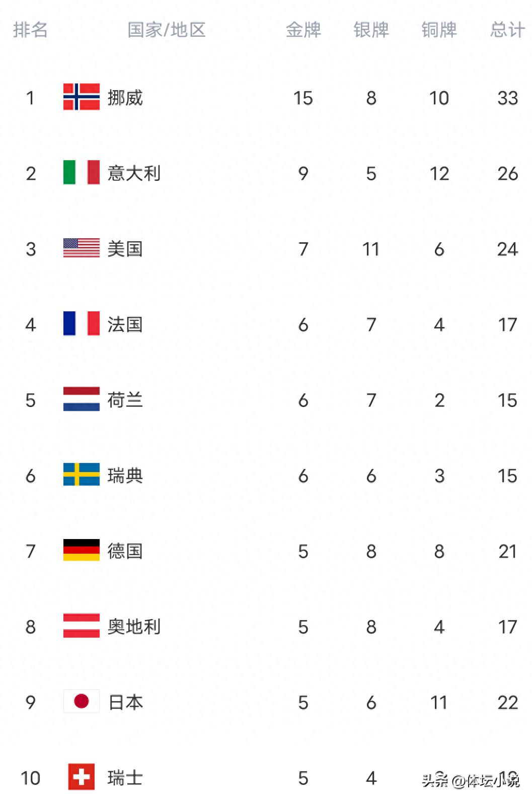Image resolution: width=532 pixels, height=800 pixels.
Task: Sort by 银牌 column header
Action: coord(371,30)
